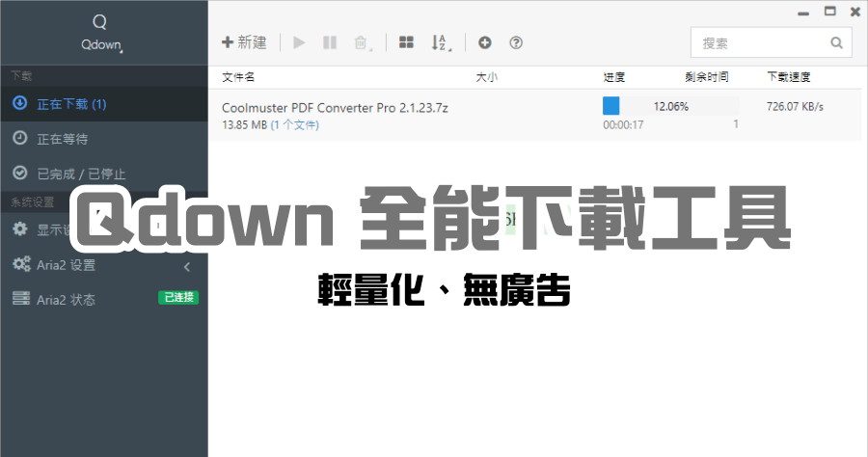Pause download with pause icon
868x457 pixels.
point(330,42)
